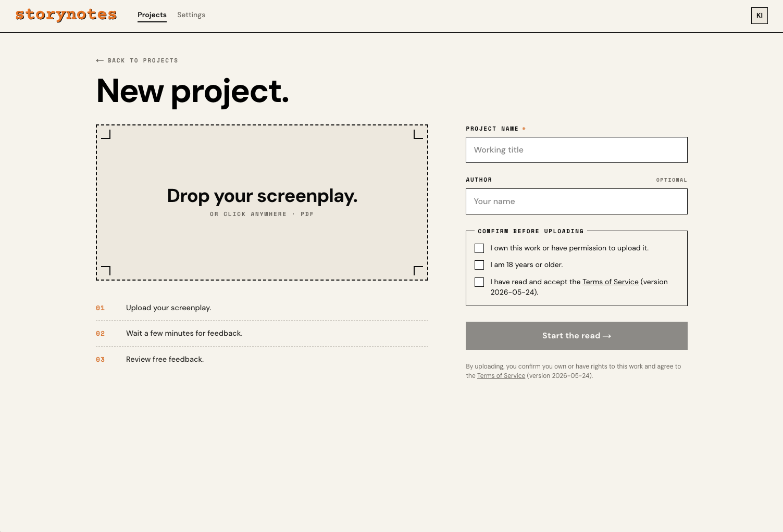The height and width of the screenshot is (532, 783).
Task: Focus the Author name field
Action: (577, 201)
